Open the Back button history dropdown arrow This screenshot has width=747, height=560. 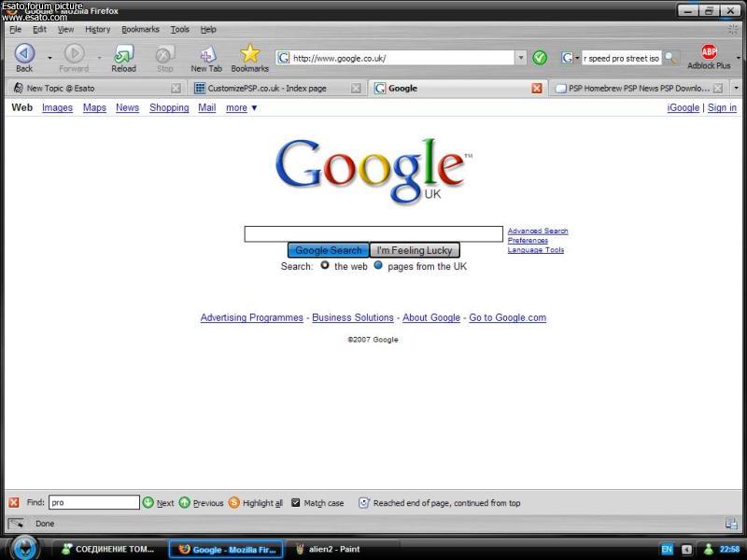pos(49,58)
